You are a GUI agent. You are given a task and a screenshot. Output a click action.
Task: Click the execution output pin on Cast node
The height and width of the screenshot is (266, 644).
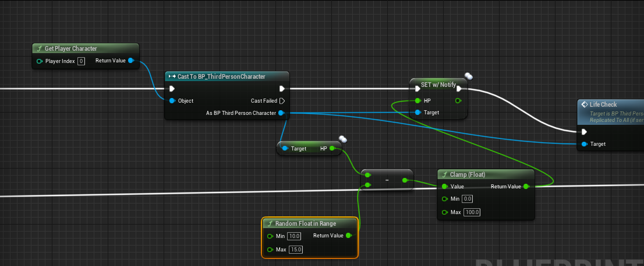282,89
